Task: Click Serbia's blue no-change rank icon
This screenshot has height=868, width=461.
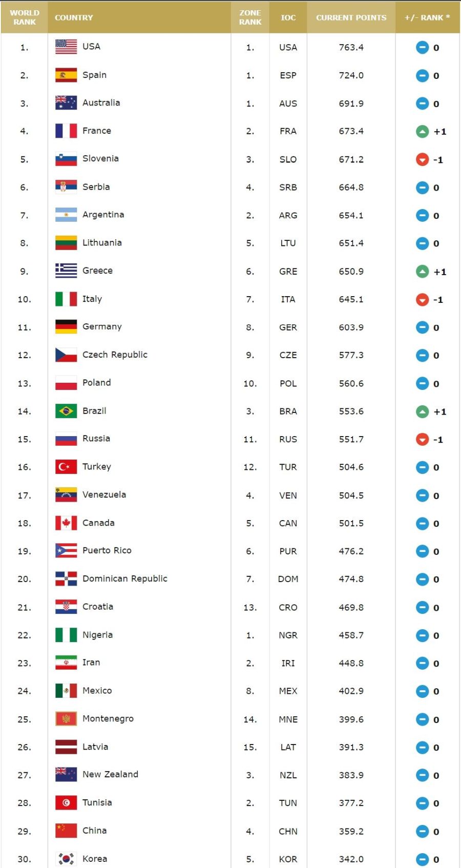Action: [422, 188]
